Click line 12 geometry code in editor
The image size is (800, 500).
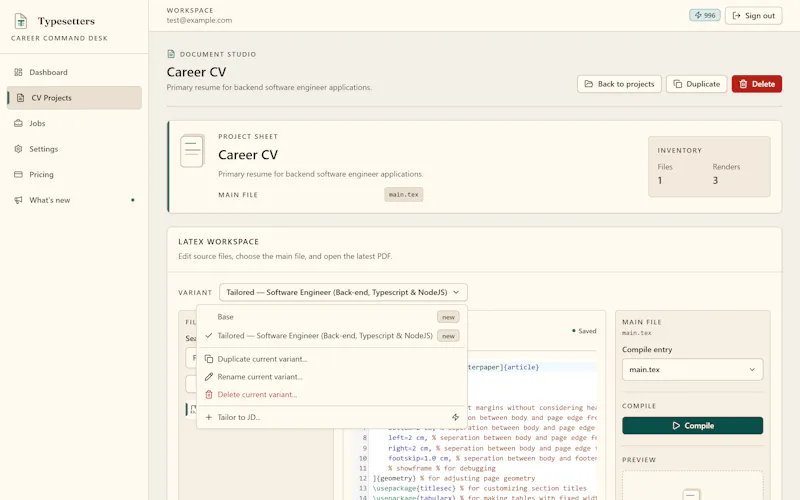coord(454,479)
